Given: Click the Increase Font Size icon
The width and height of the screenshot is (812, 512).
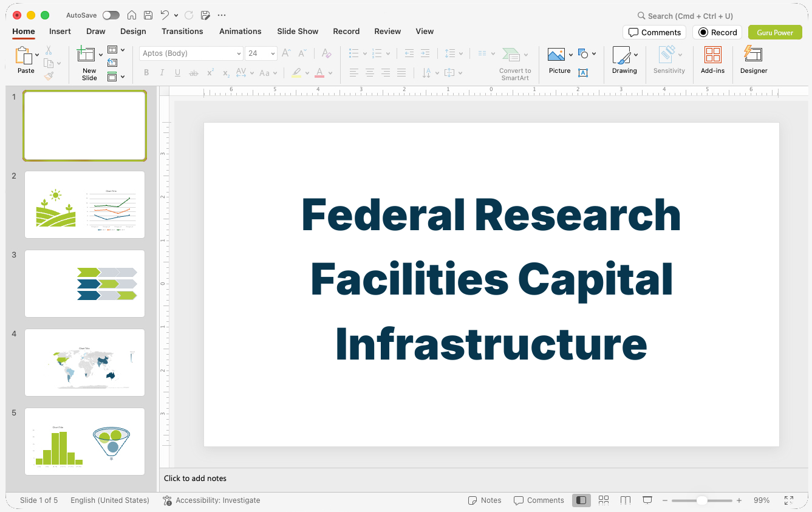Looking at the screenshot, I should [x=286, y=53].
